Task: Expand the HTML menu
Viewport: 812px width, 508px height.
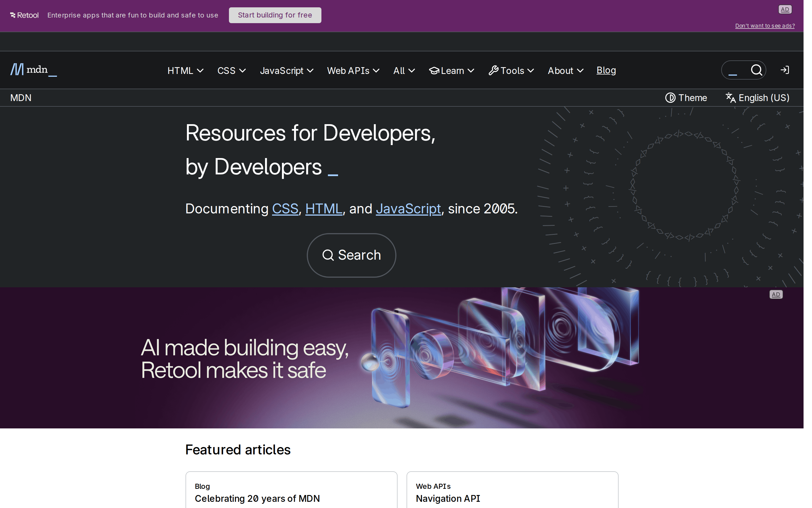Action: click(185, 71)
